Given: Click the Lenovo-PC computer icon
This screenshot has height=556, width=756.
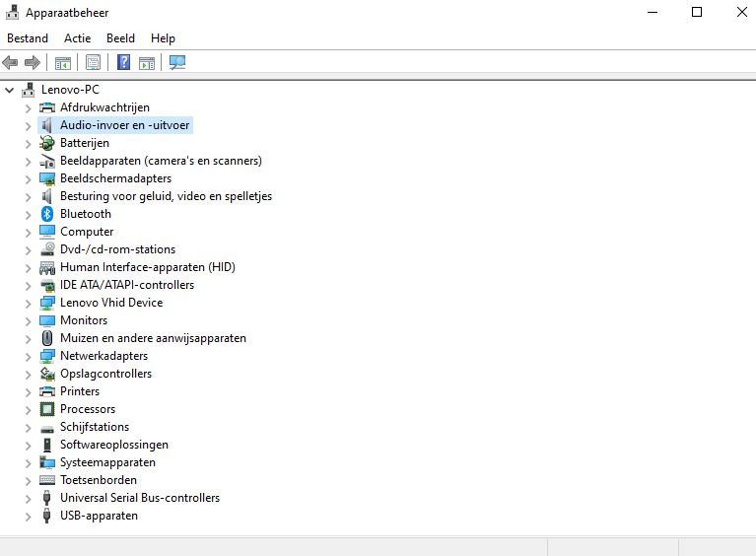Looking at the screenshot, I should click(x=29, y=90).
